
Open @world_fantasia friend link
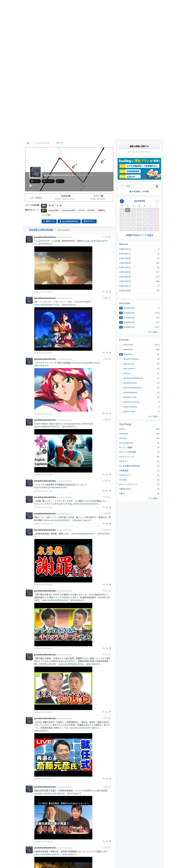[131, 359]
